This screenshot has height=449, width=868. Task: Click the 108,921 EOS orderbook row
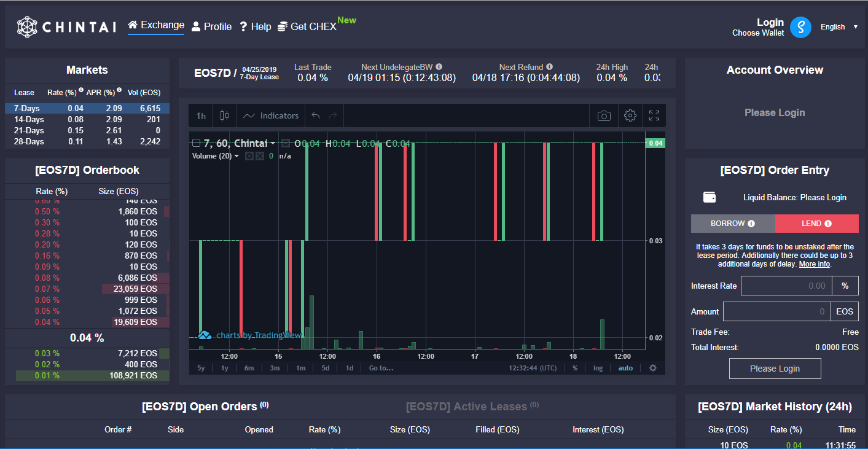pos(87,375)
